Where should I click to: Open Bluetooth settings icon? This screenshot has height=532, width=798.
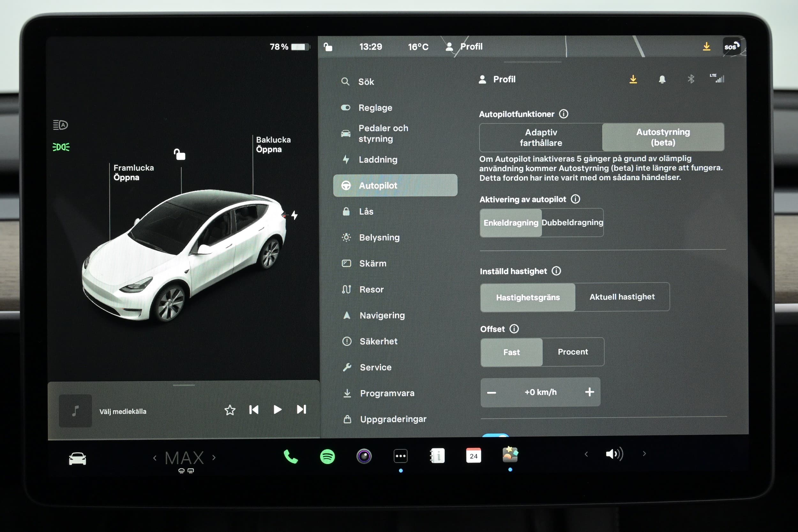click(x=691, y=79)
